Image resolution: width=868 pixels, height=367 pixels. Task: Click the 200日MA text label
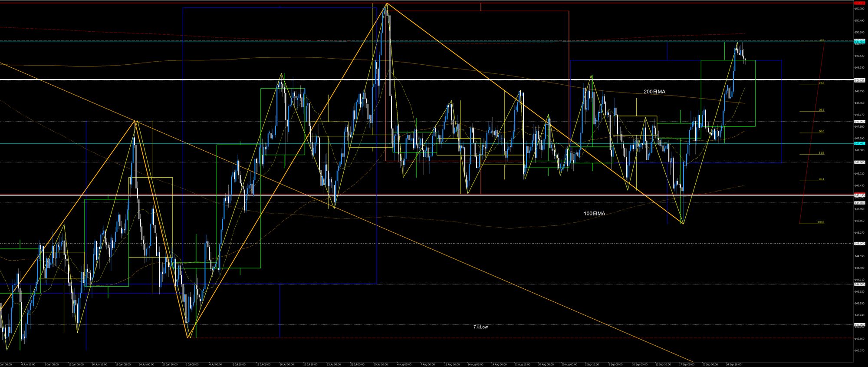point(654,92)
